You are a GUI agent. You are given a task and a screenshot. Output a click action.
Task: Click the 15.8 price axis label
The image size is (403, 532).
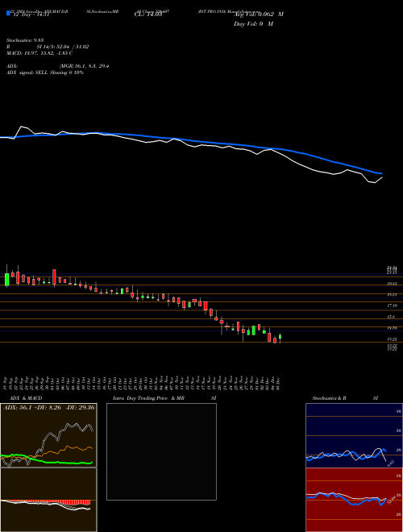[392, 317]
